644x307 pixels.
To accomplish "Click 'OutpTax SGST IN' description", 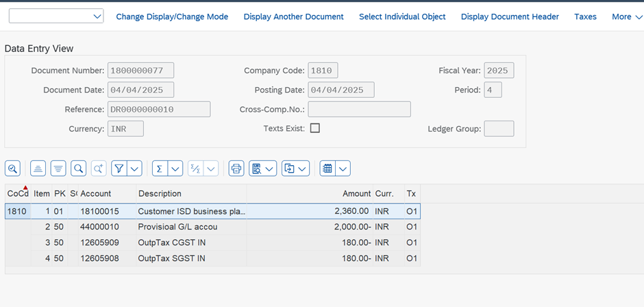I will click(x=191, y=258).
